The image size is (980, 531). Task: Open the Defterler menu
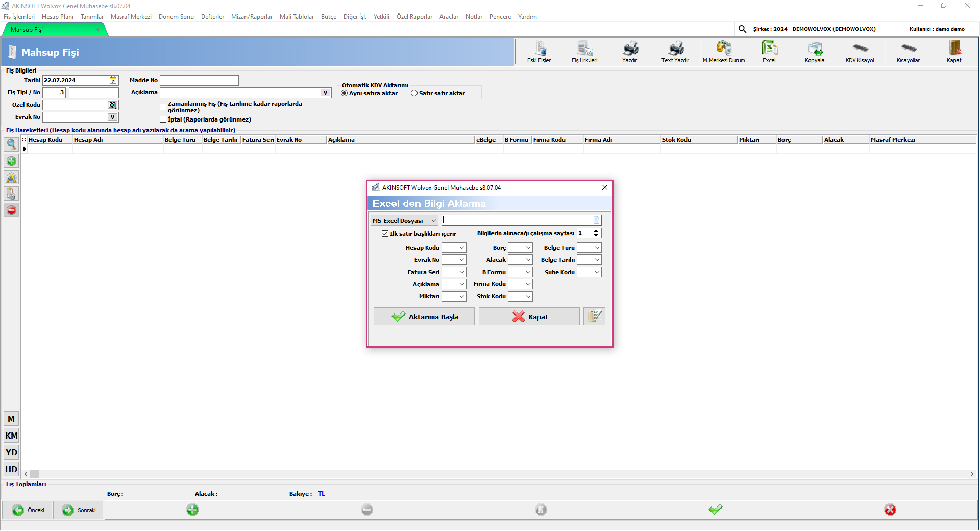pyautogui.click(x=212, y=17)
